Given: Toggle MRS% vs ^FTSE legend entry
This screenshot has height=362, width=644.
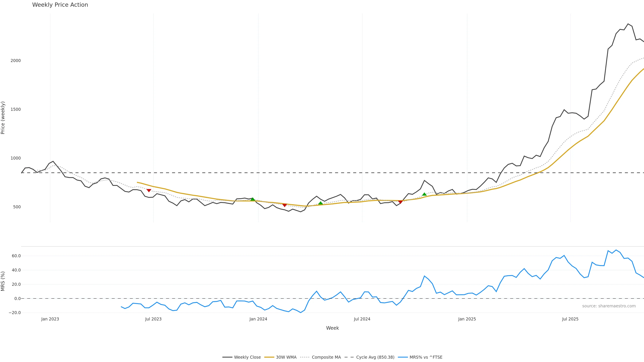Looking at the screenshot, I should point(426,357).
